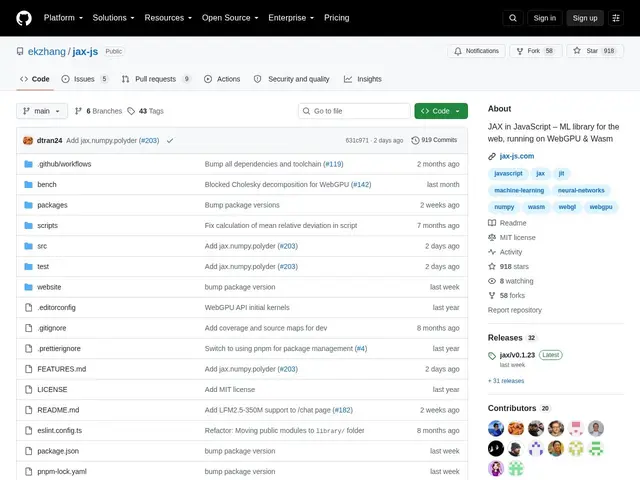Click the javascript topic tag
The height and width of the screenshot is (480, 640).
pyautogui.click(x=508, y=173)
